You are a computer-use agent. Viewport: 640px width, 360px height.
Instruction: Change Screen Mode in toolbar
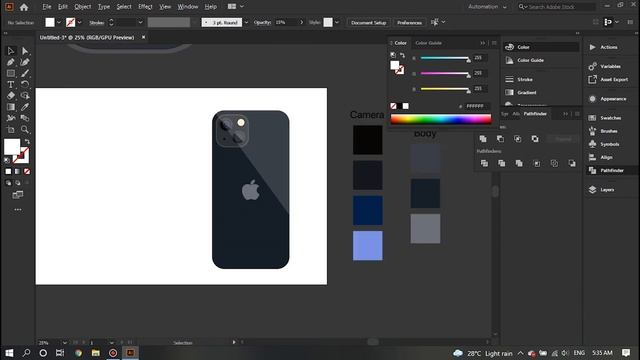pyautogui.click(x=18, y=195)
